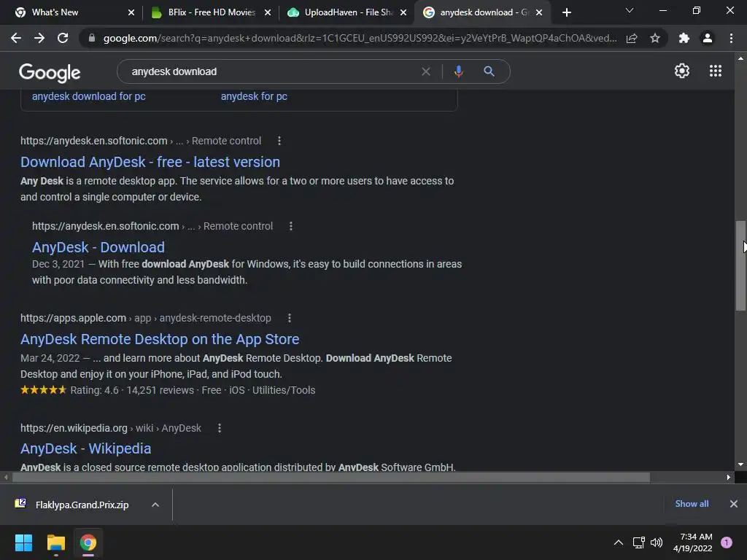
Task: Open the Windows Start menu
Action: (23, 542)
